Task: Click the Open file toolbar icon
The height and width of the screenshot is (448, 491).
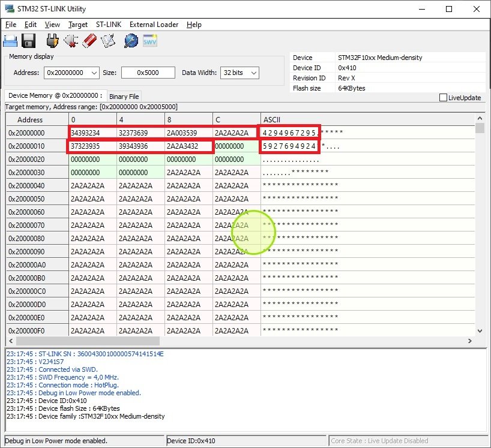Action: pyautogui.click(x=10, y=41)
